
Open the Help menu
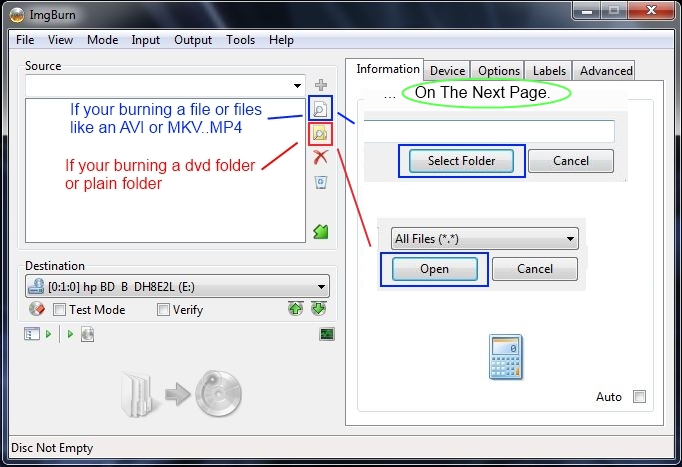[x=281, y=40]
